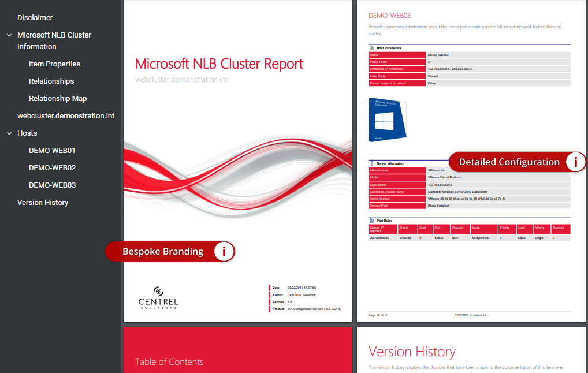Viewport: 588px width, 373px height.
Task: Open webcluster.demonstration.int bookmark
Action: point(66,116)
